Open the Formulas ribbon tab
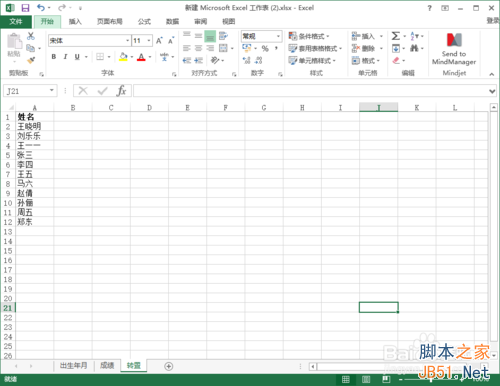Image resolution: width=500 pixels, height=386 pixels. tap(144, 22)
